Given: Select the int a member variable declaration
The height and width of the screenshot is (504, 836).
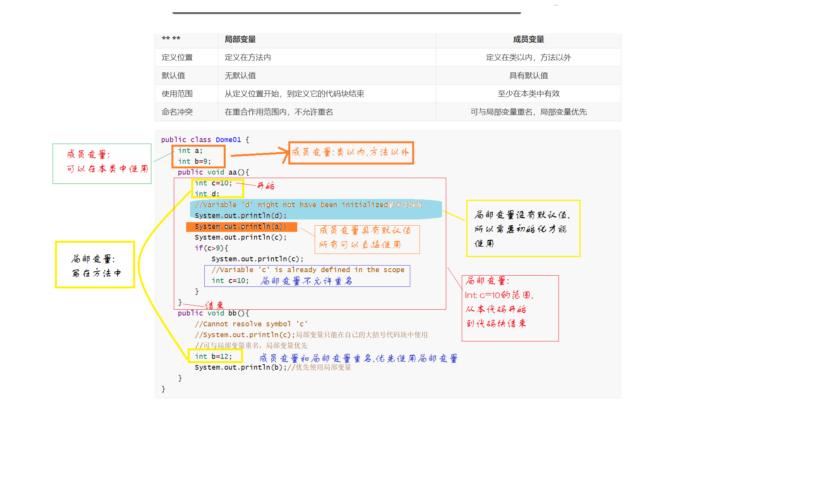Looking at the screenshot, I should (190, 151).
